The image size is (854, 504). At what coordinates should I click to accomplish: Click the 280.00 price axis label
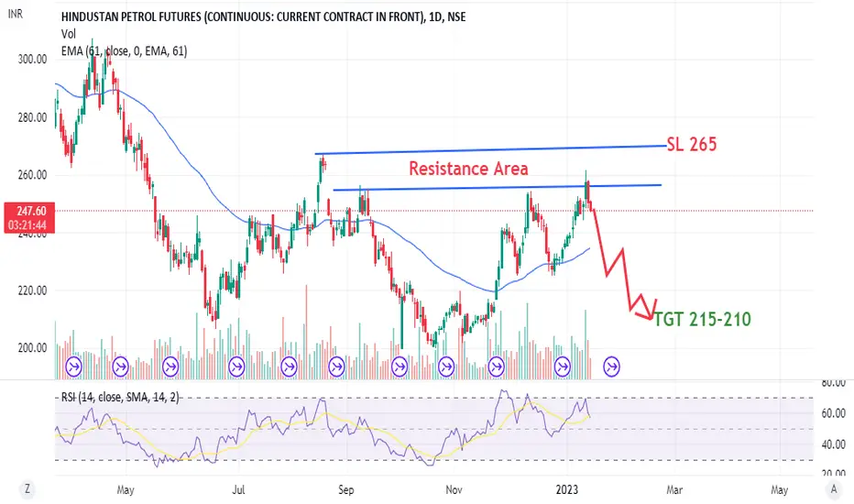(x=33, y=117)
